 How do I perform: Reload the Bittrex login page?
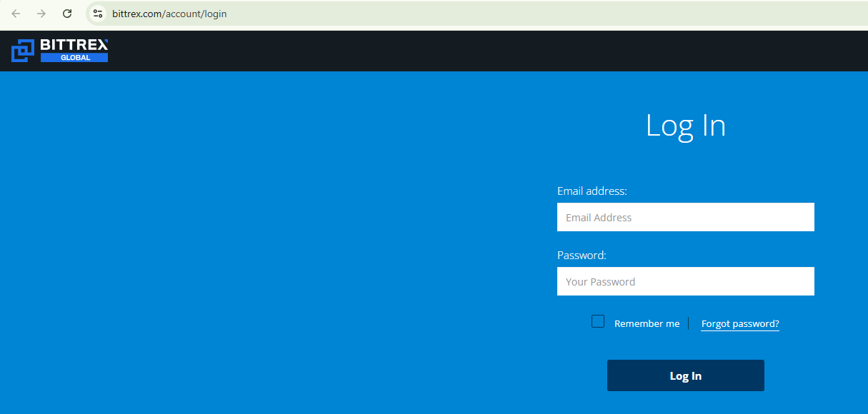coord(67,14)
